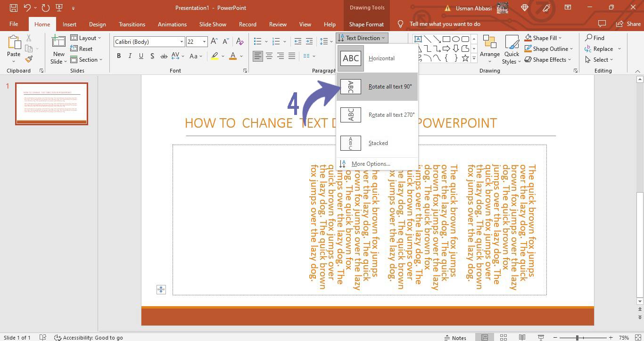644x341 pixels.
Task: Check spelling icon in status bar
Action: coord(43,337)
